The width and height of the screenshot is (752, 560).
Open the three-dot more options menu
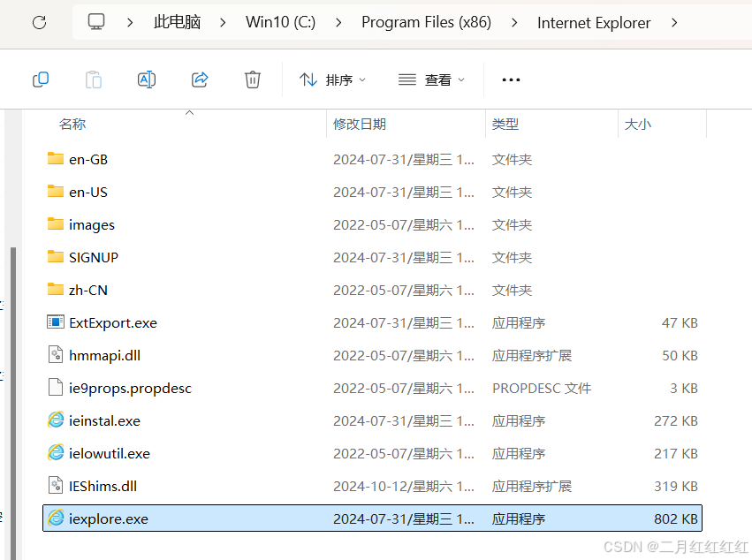(511, 79)
